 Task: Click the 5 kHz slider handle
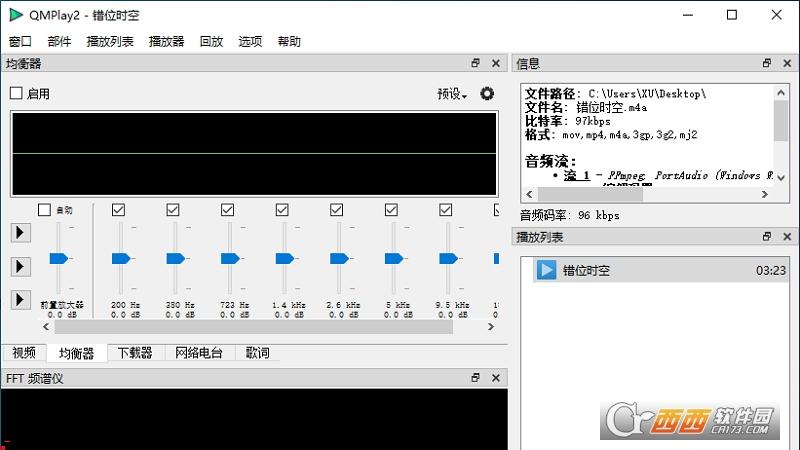[x=394, y=259]
